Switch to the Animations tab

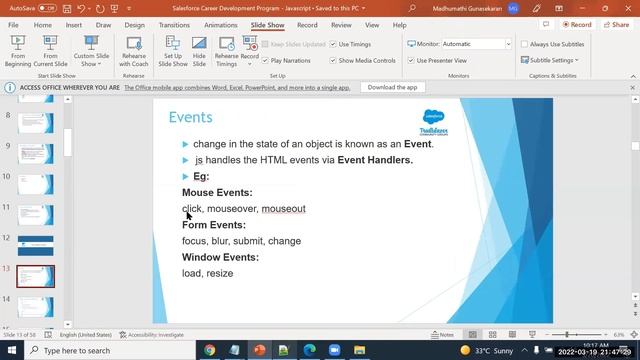(220, 25)
